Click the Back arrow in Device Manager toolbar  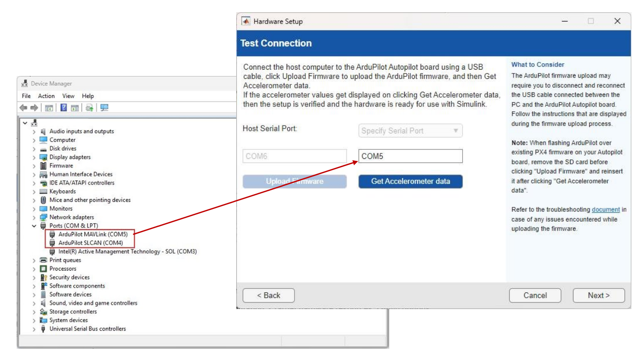click(24, 108)
